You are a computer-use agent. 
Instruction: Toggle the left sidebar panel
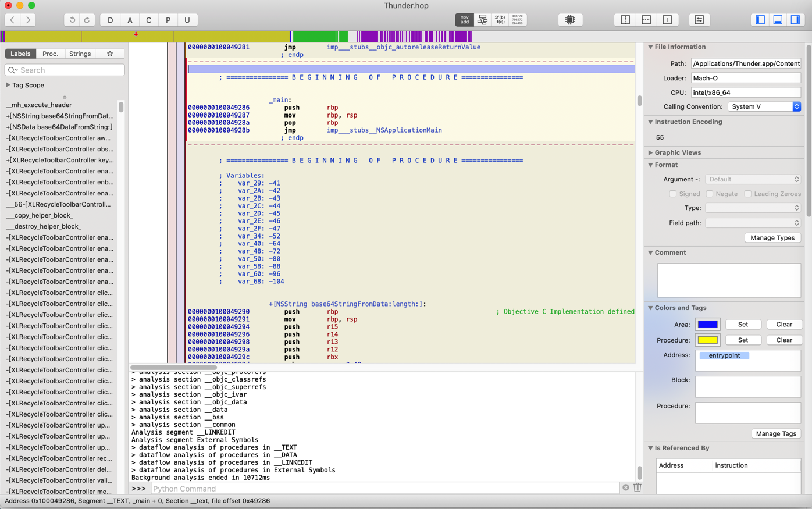[760, 20]
